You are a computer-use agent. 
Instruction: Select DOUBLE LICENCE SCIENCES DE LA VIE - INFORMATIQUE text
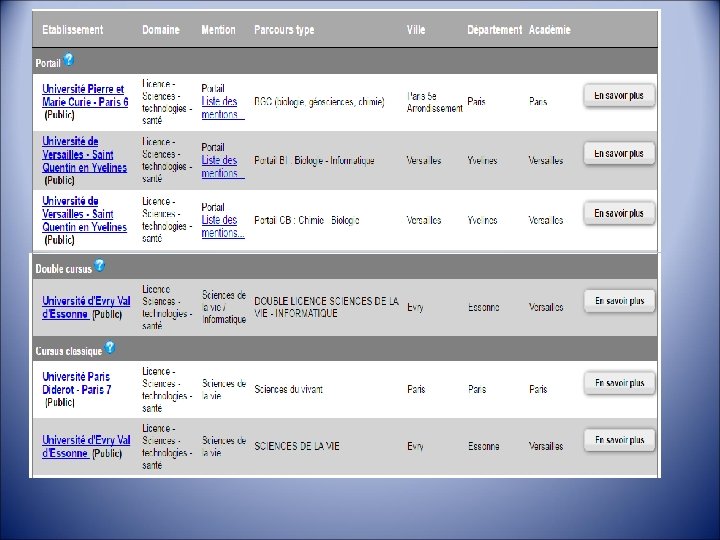click(x=326, y=307)
